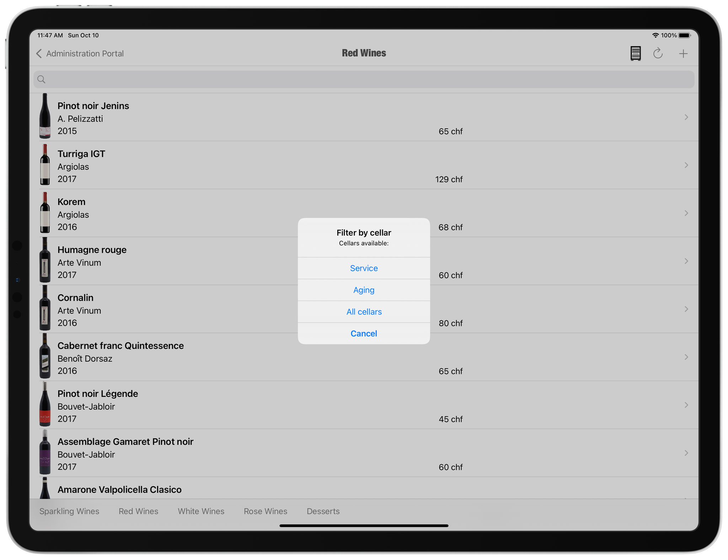Select the Pinot noir Légende bottle image
Viewport: 728px width, 560px height.
45,404
